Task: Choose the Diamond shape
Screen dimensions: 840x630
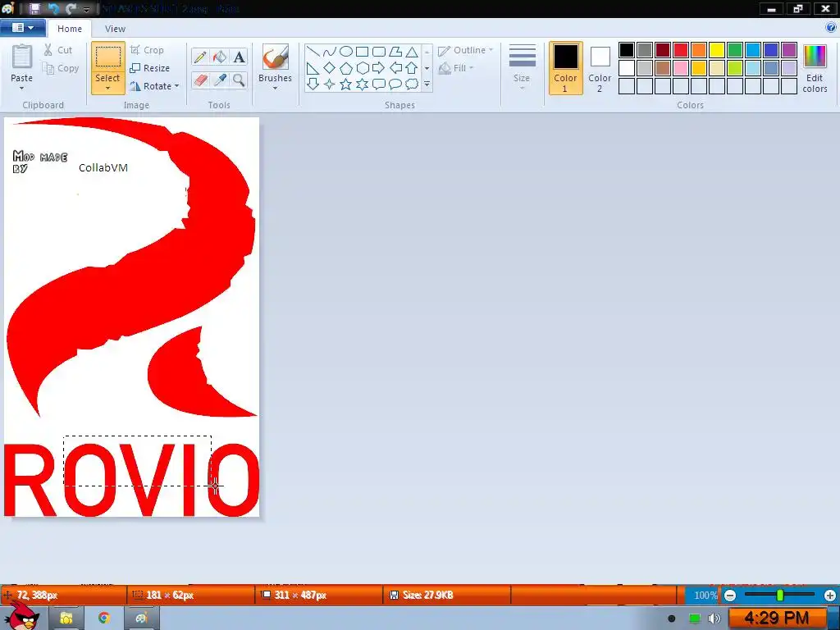Action: (330, 68)
